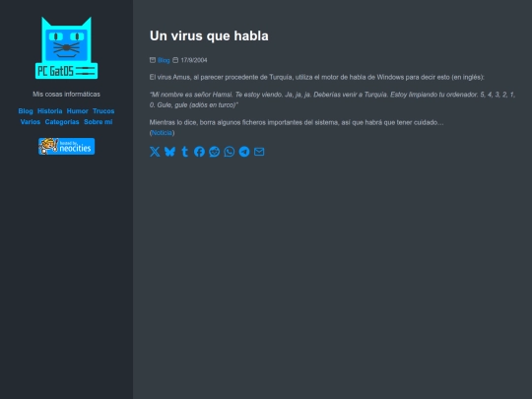Viewport: 532px width, 399px height.
Task: Follow the Blog category link under the title
Action: coord(164,60)
